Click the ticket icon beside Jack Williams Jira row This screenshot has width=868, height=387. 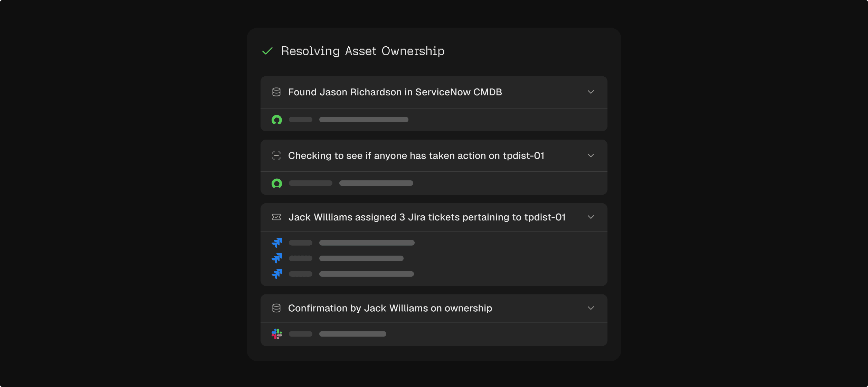(276, 217)
